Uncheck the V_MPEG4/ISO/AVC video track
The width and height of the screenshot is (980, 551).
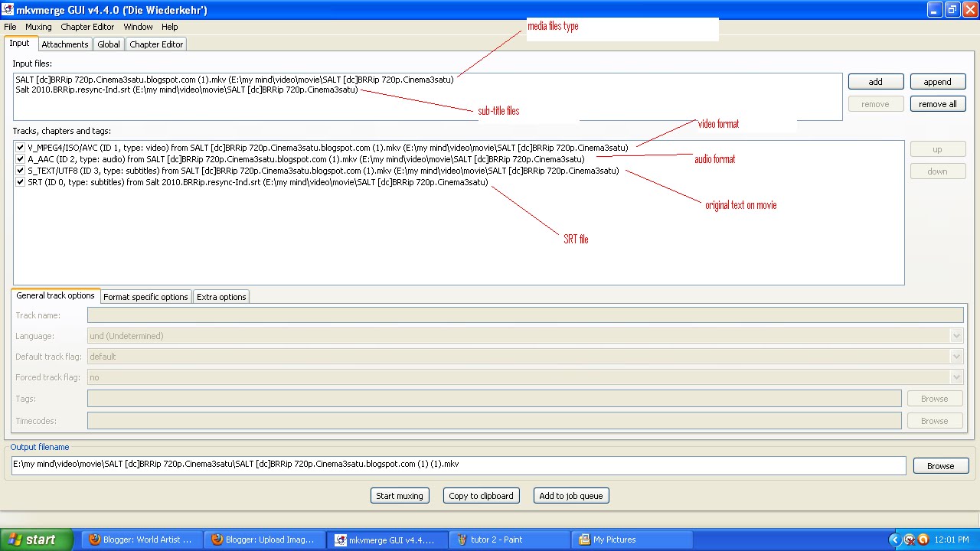(21, 148)
